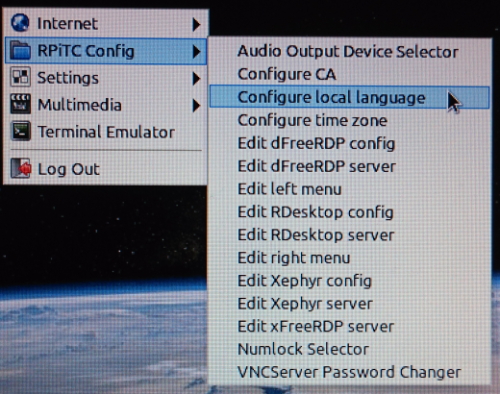Click the Terminal Emulator icon
The image size is (500, 394).
point(20,132)
